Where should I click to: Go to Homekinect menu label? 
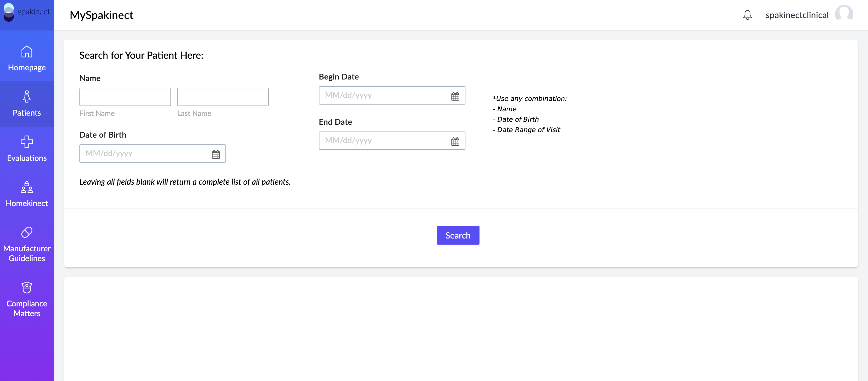click(27, 203)
